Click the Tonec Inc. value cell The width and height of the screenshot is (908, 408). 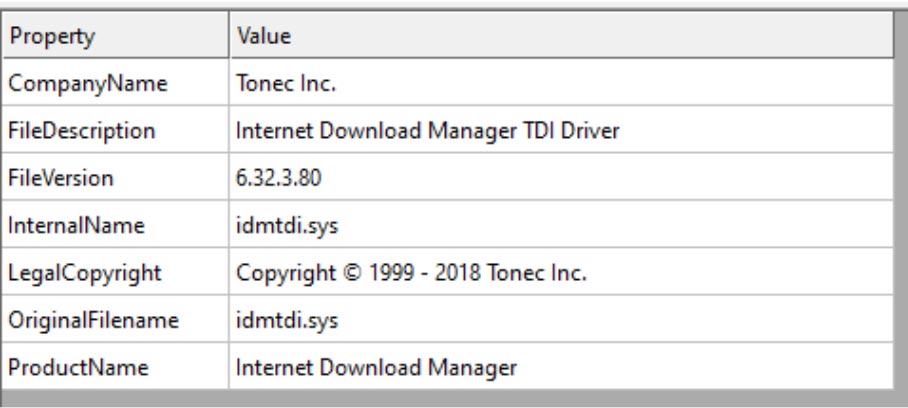pyautogui.click(x=286, y=85)
